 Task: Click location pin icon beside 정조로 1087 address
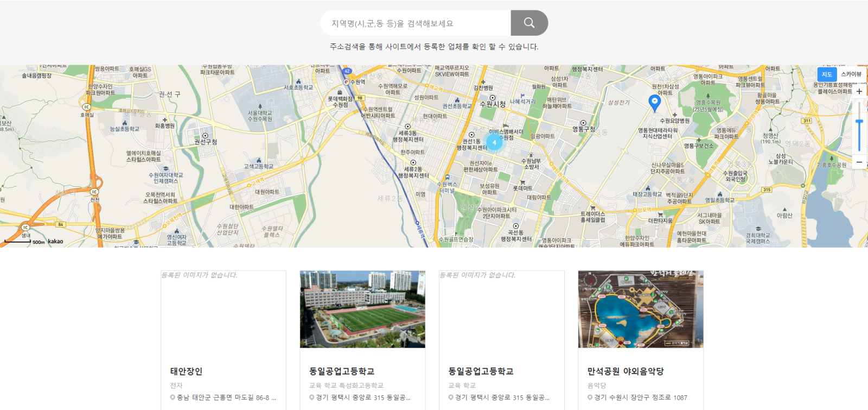tap(590, 398)
